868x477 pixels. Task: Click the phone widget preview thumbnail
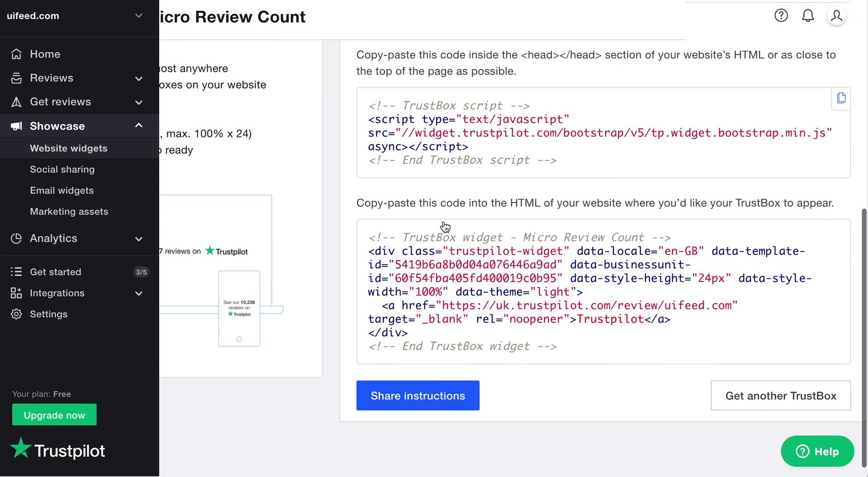[x=239, y=309]
